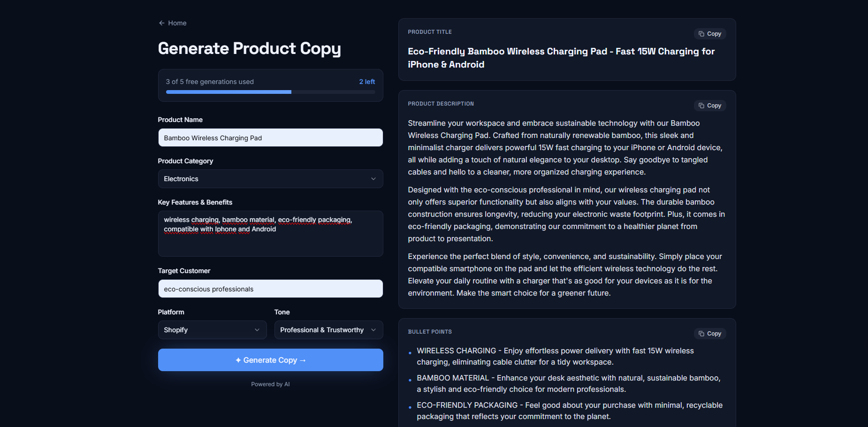Open the Professional & Trustworthy tone selector

tap(328, 330)
